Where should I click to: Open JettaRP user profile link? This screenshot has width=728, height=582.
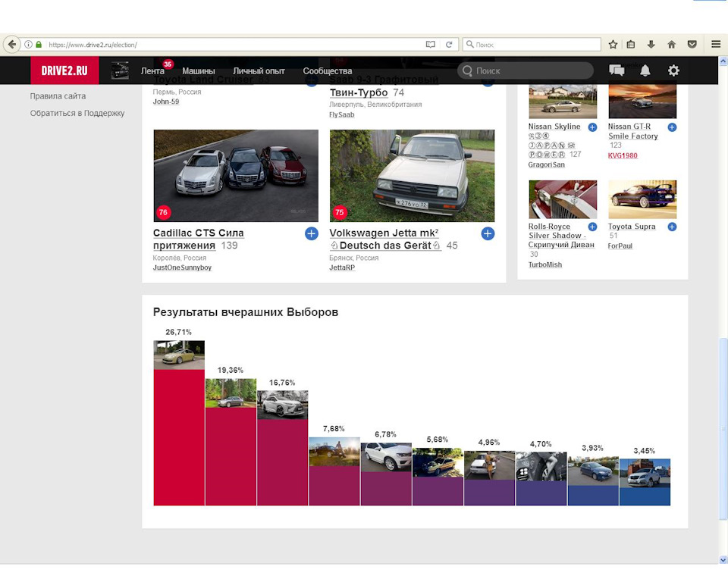[x=342, y=268]
